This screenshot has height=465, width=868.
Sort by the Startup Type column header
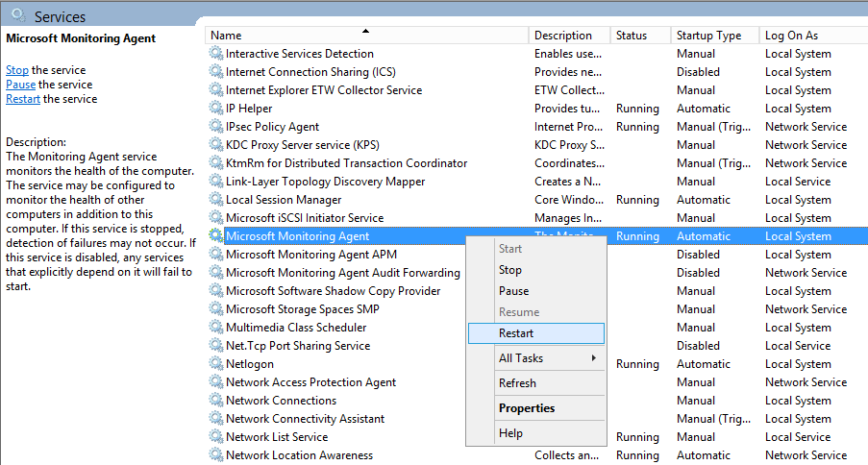click(x=708, y=36)
